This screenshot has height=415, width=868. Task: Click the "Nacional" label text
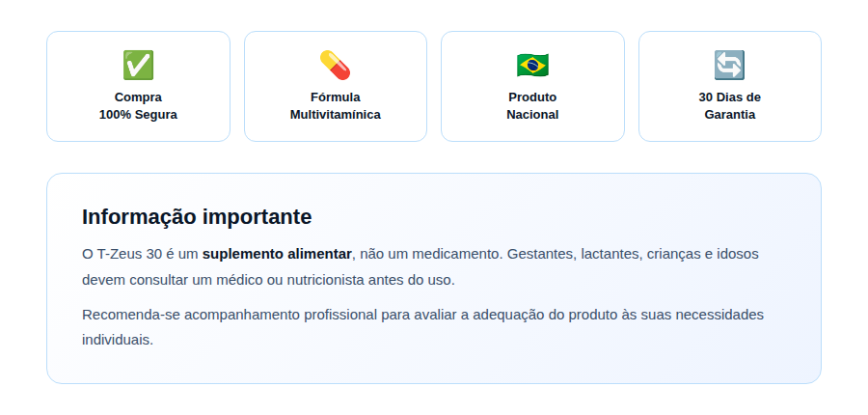point(532,115)
